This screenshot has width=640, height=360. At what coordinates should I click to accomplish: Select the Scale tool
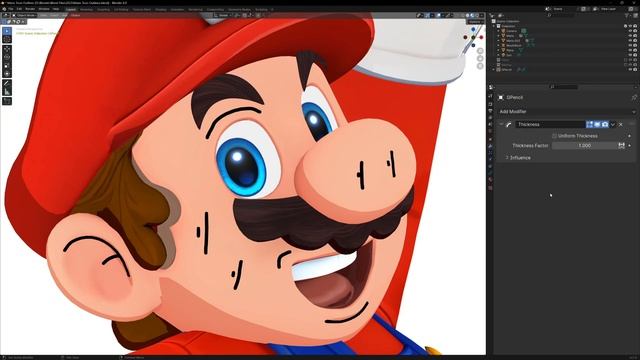tap(7, 65)
